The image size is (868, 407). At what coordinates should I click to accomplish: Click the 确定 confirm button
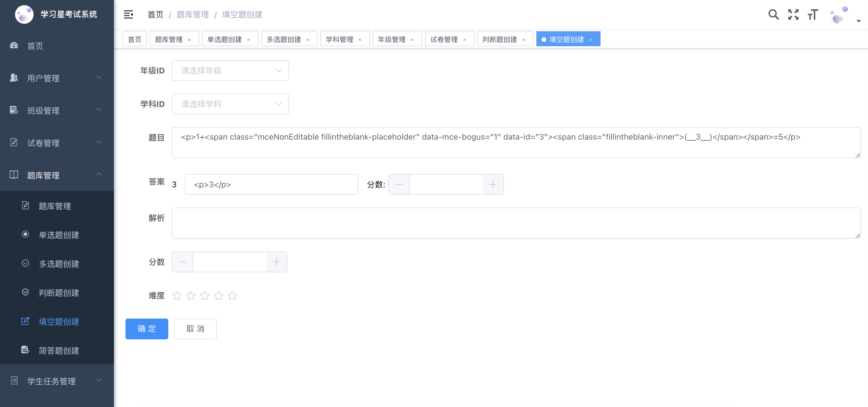(147, 329)
